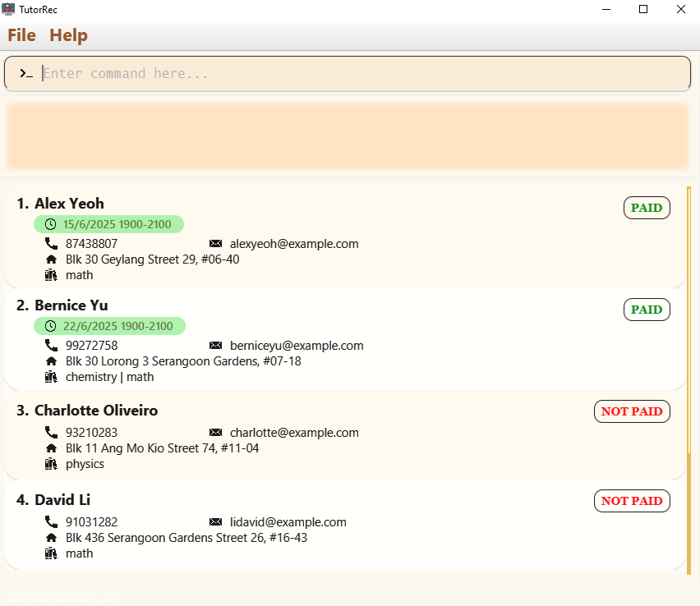Screen dimensions: 700x606
Task: Click the phone icon next to David Li's 91031282
Action: pyautogui.click(x=51, y=521)
